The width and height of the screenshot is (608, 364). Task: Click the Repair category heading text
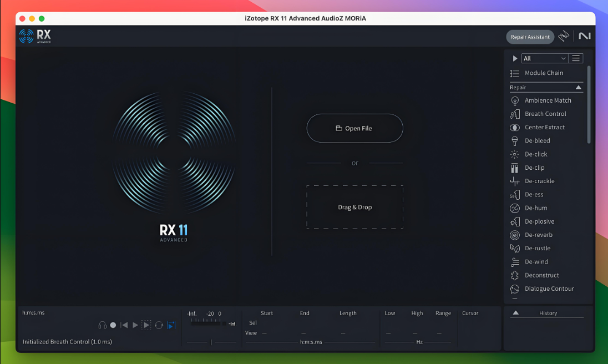tap(518, 88)
